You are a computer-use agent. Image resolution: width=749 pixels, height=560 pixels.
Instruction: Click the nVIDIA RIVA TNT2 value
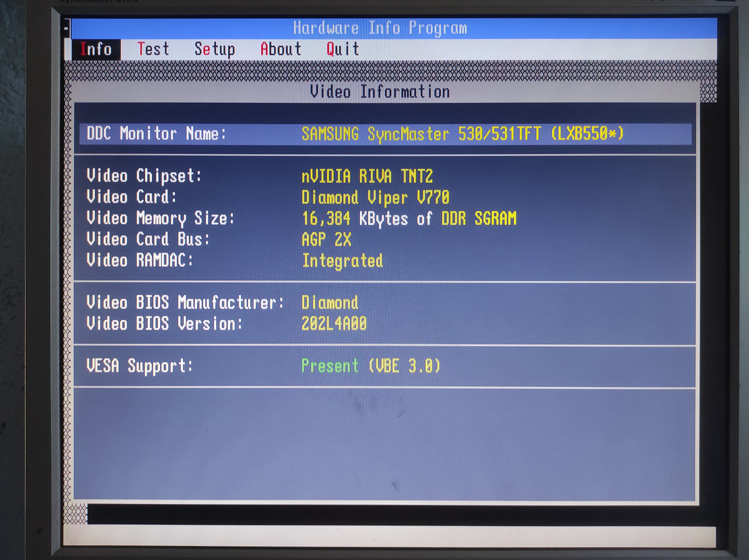367,176
